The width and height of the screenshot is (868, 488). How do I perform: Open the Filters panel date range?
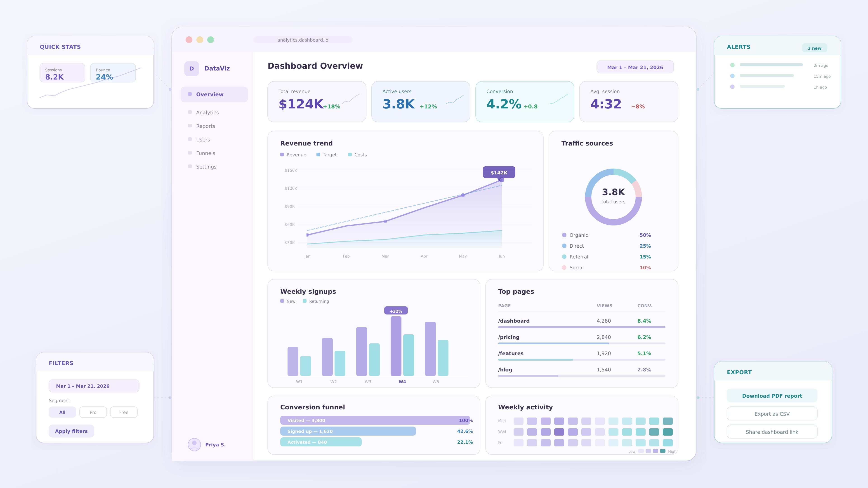(94, 386)
